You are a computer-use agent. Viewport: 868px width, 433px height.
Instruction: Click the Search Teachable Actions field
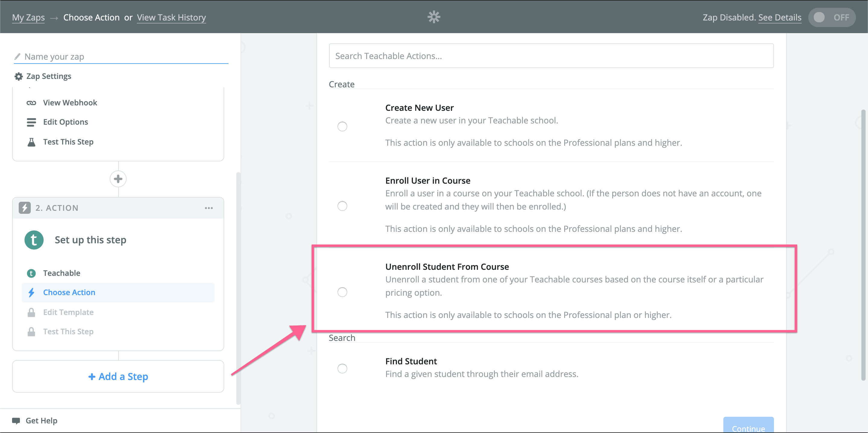click(551, 56)
